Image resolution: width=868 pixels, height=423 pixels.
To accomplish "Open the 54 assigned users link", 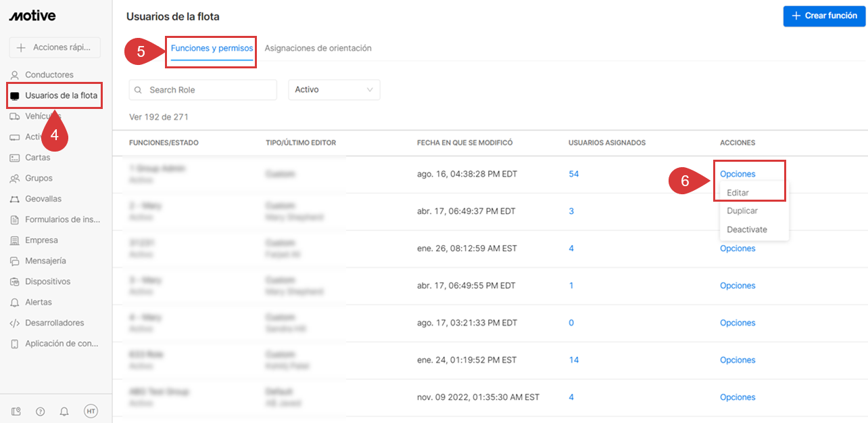I will tap(573, 174).
